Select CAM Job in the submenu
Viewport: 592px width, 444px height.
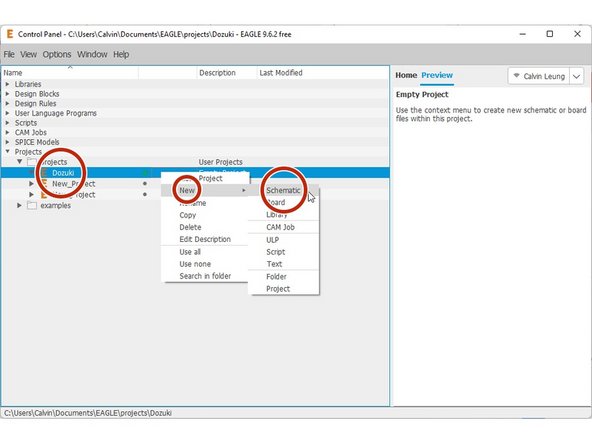[x=284, y=227]
